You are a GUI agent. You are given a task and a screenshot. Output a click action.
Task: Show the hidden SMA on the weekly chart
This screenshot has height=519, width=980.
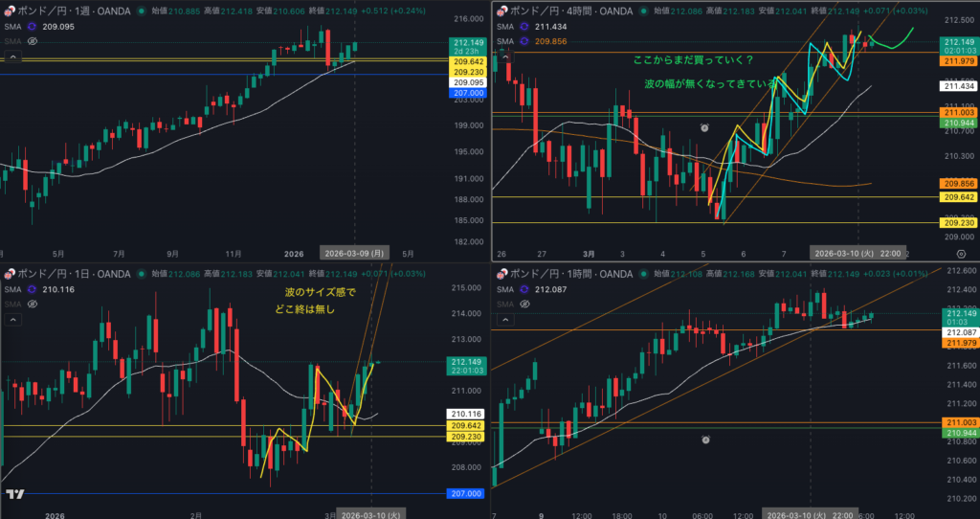click(32, 42)
